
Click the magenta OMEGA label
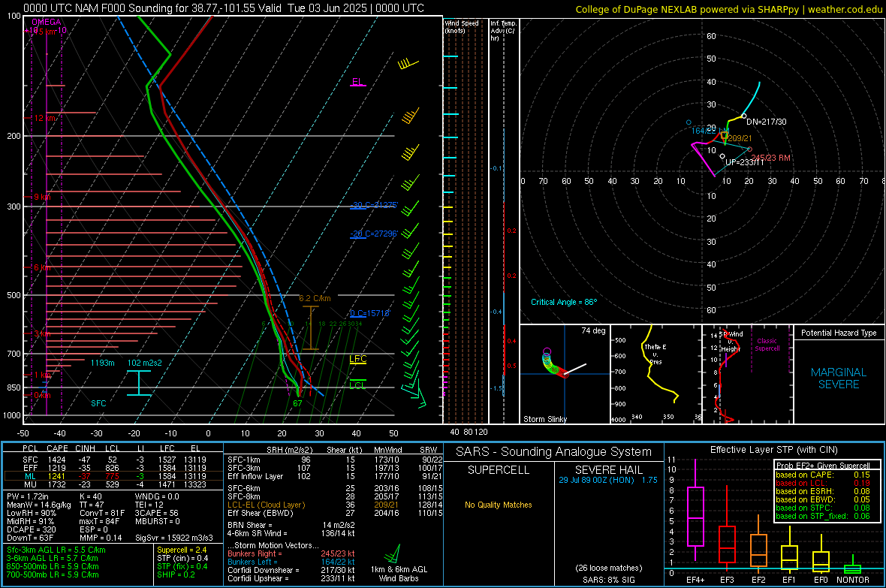tap(47, 22)
